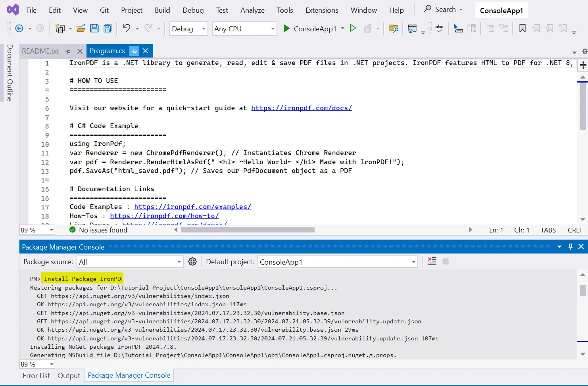This screenshot has width=588, height=386.
Task: Go to previous bookmark icon
Action: tap(536, 28)
